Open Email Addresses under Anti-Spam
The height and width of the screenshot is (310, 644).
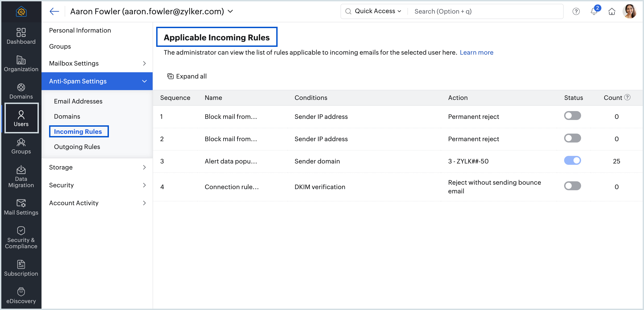point(78,101)
